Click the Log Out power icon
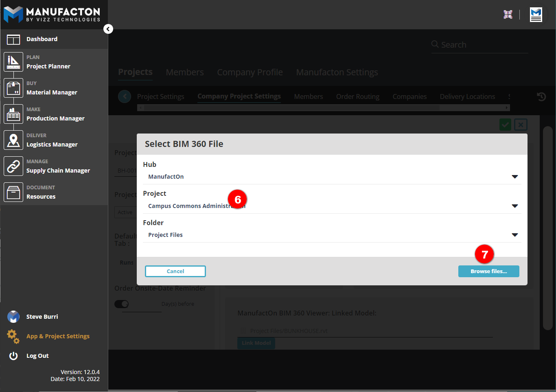The image size is (556, 392). tap(13, 356)
